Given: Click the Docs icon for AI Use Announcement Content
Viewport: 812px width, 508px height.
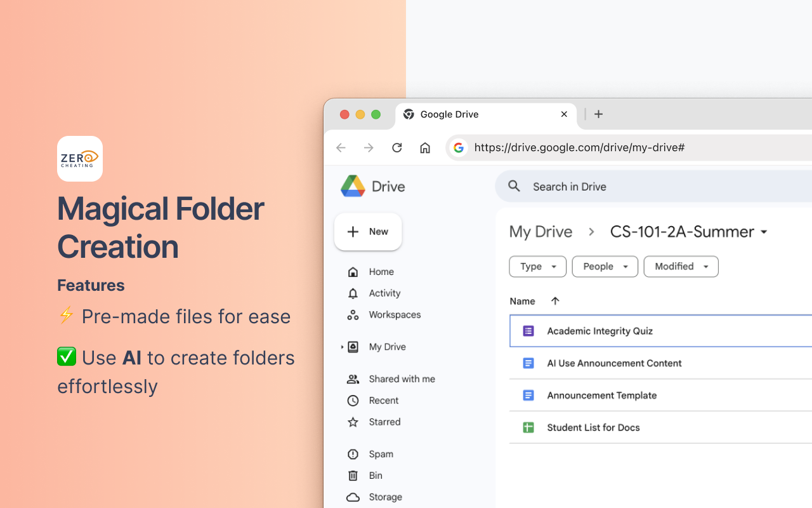Looking at the screenshot, I should tap(528, 363).
